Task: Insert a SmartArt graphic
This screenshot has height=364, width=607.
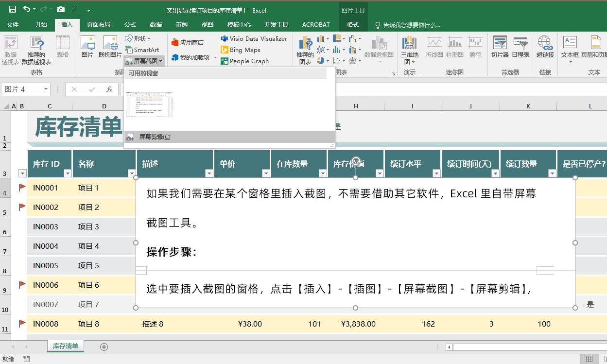Action: pyautogui.click(x=143, y=50)
